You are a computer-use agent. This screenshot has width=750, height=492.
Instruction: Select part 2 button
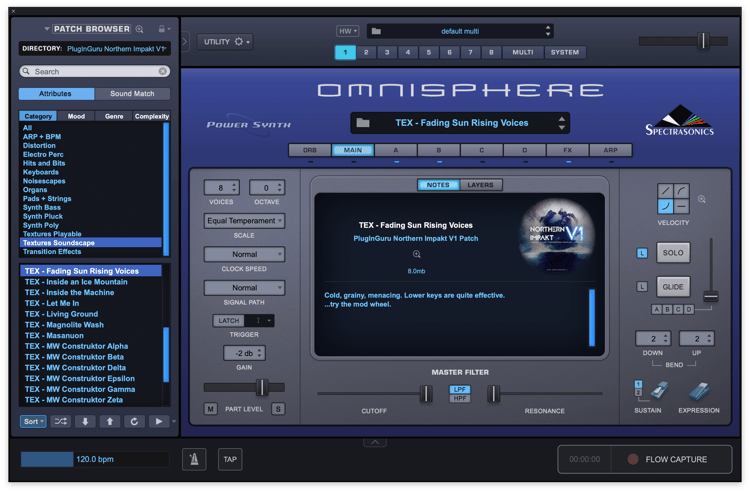[366, 52]
